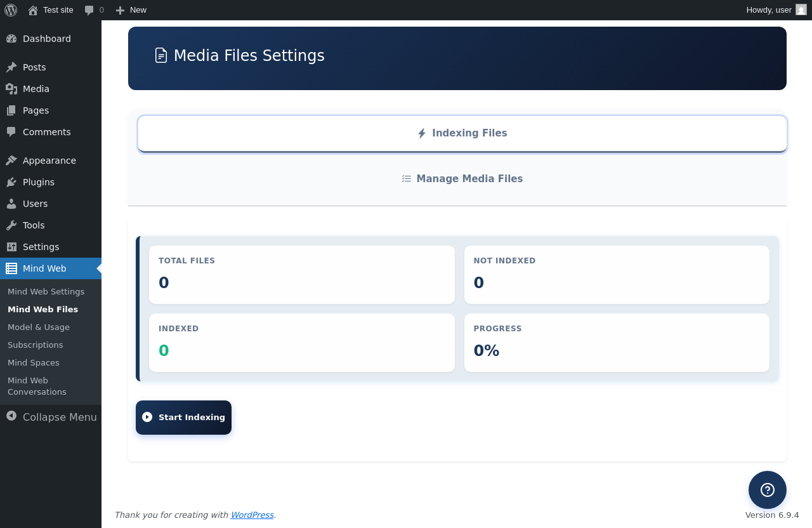812x528 pixels.
Task: Open the comments bubble icon in admin bar
Action: pos(89,10)
